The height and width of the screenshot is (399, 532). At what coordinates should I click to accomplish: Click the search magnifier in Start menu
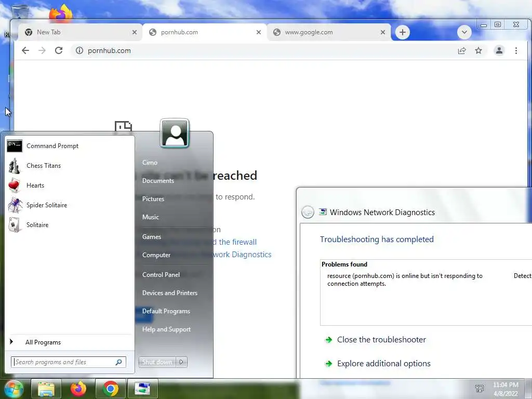pos(119,362)
